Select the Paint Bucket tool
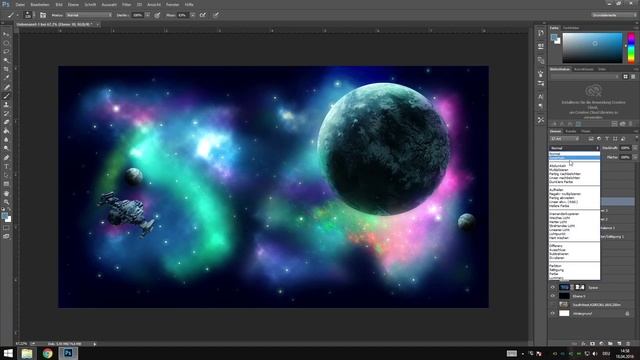 (6, 131)
